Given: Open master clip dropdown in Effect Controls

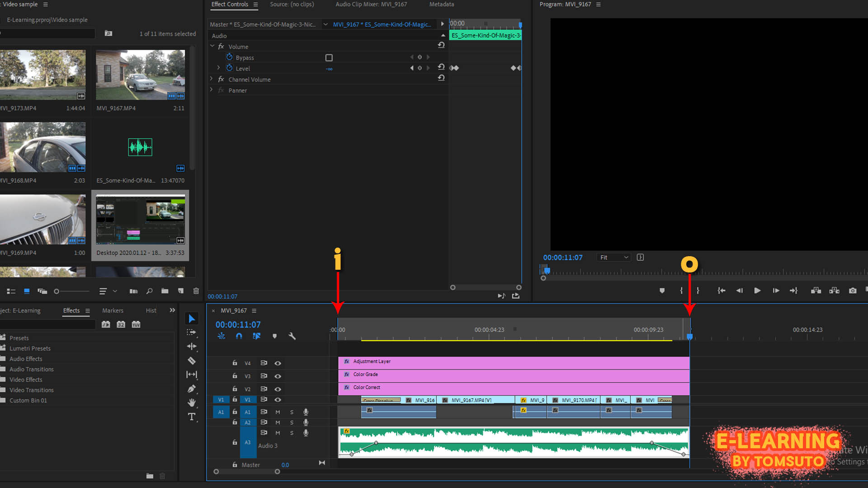Looking at the screenshot, I should pos(325,24).
